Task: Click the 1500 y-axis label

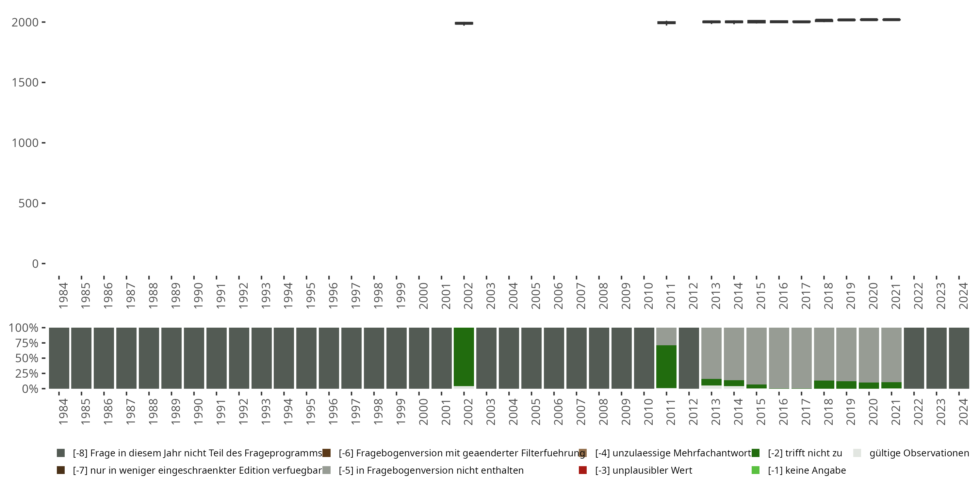Action: [x=25, y=83]
